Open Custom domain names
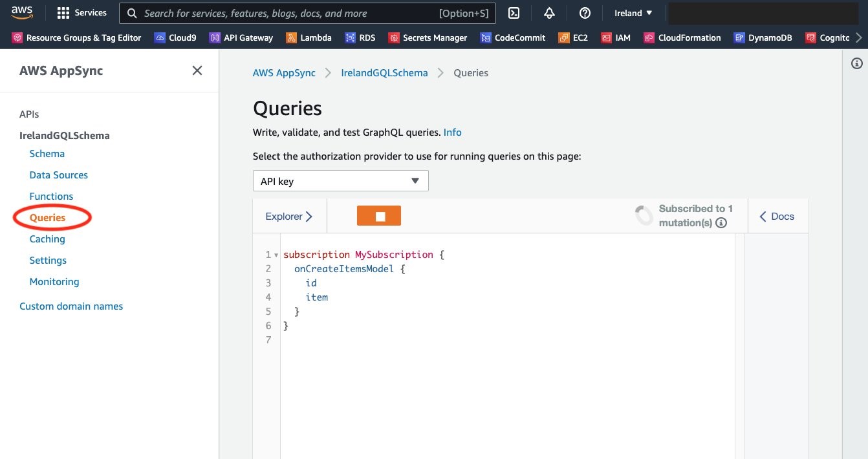Screen dimensions: 868x459 [x=71, y=306]
